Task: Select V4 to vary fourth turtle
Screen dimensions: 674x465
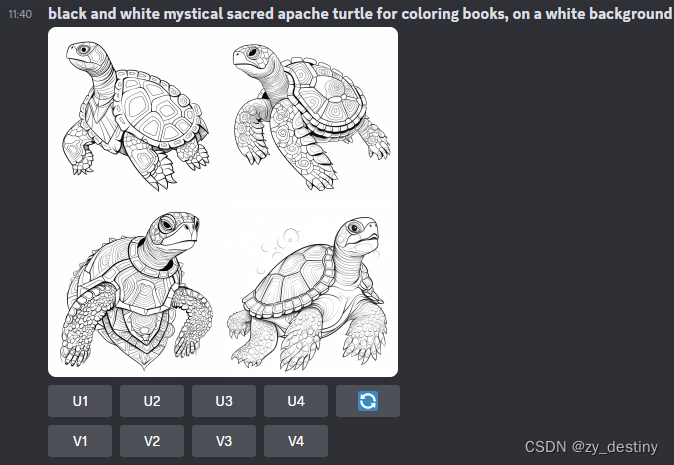Action: coord(296,441)
